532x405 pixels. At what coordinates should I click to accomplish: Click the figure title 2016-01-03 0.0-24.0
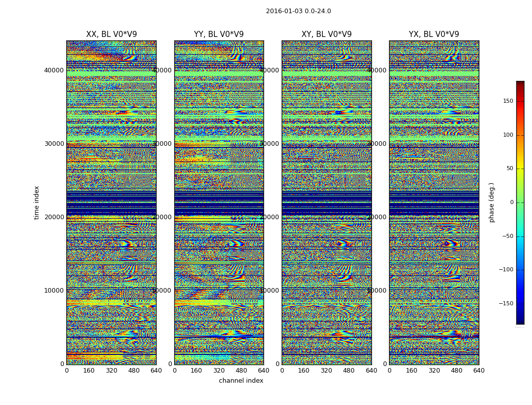click(x=298, y=11)
